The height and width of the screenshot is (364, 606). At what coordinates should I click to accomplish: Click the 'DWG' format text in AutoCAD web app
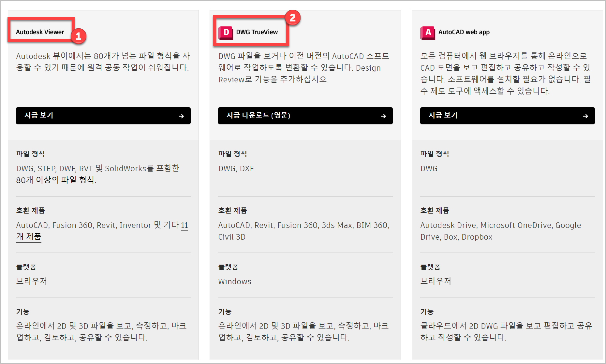(x=429, y=169)
